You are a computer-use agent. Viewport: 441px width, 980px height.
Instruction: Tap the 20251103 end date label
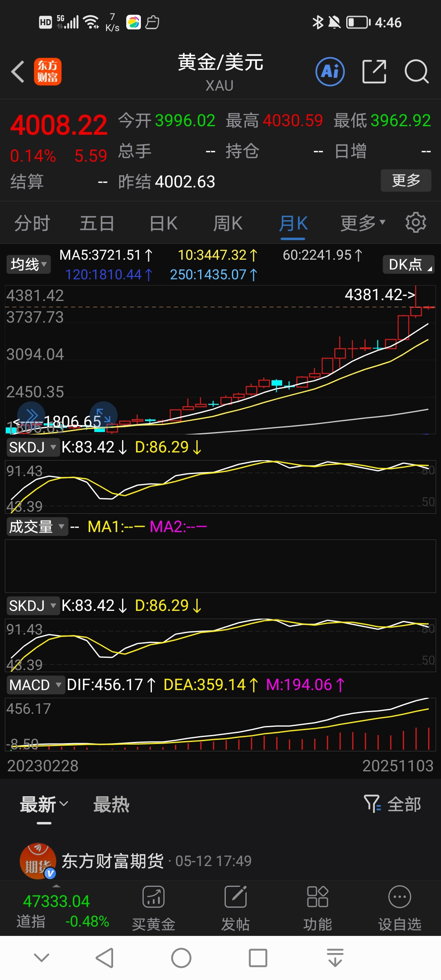click(398, 766)
